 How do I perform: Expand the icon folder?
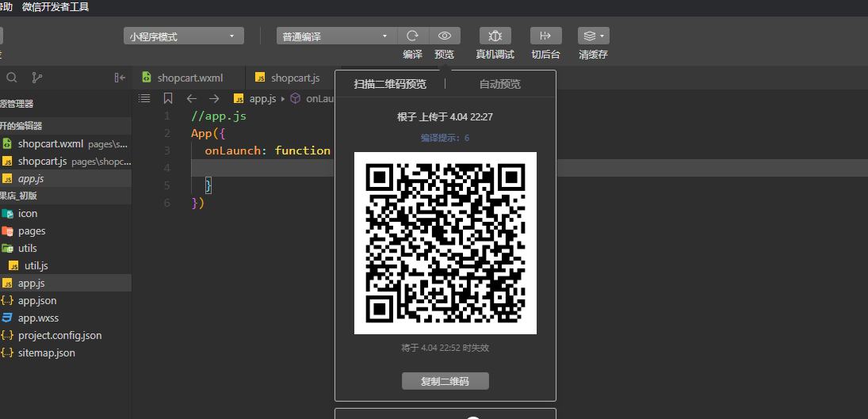pyautogui.click(x=66, y=213)
